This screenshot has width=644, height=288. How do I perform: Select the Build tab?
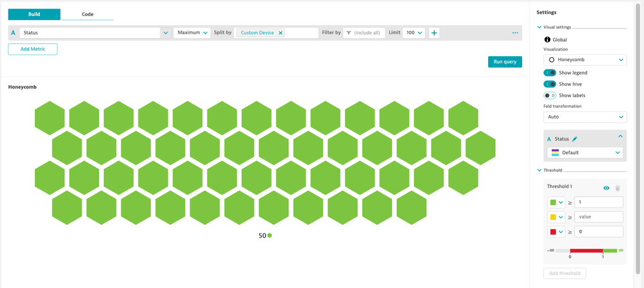pos(34,14)
